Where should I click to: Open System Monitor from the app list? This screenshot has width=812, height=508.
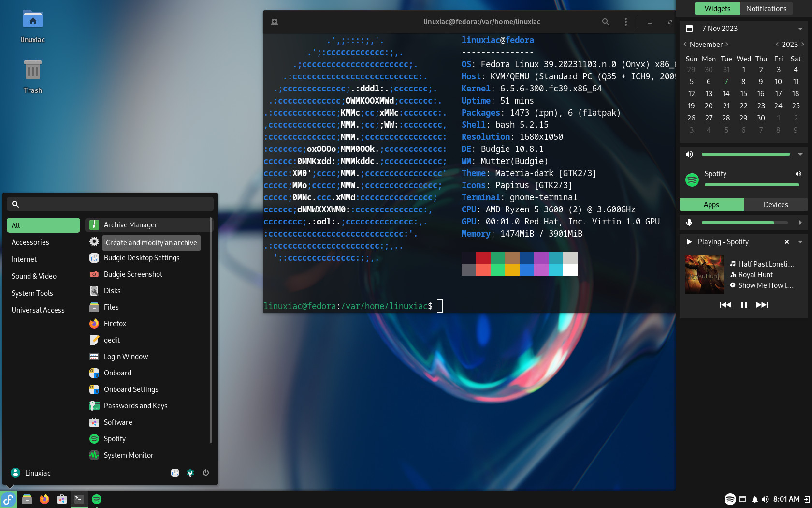point(147,455)
